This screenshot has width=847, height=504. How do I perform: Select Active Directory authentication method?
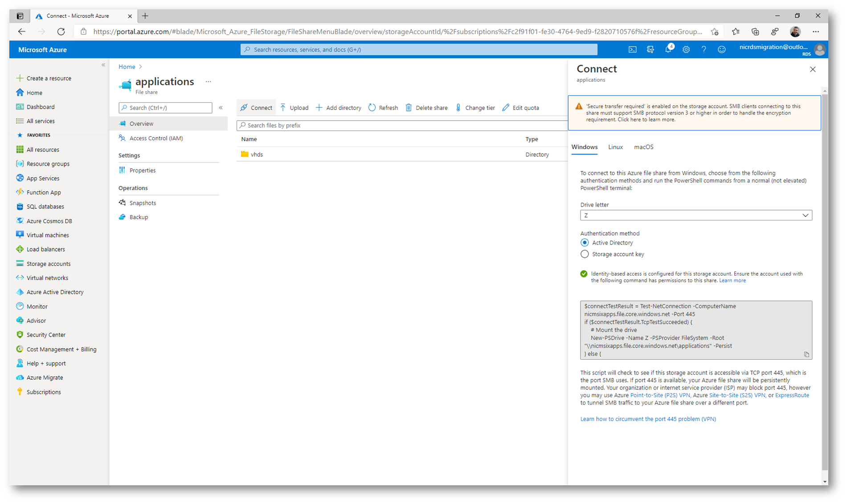[x=585, y=243]
